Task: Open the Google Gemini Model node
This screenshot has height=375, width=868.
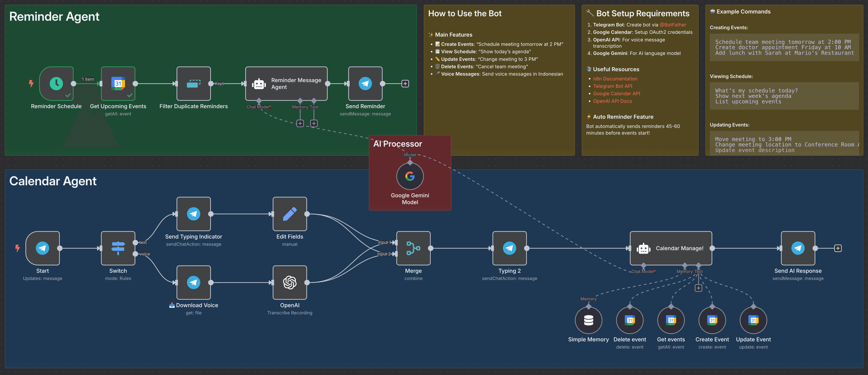Action: click(410, 176)
